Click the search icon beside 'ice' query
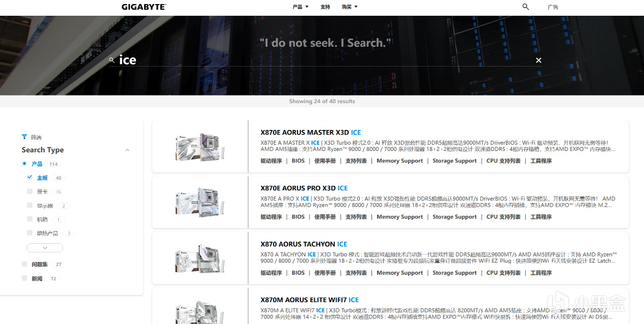The height and width of the screenshot is (324, 644). (x=112, y=60)
